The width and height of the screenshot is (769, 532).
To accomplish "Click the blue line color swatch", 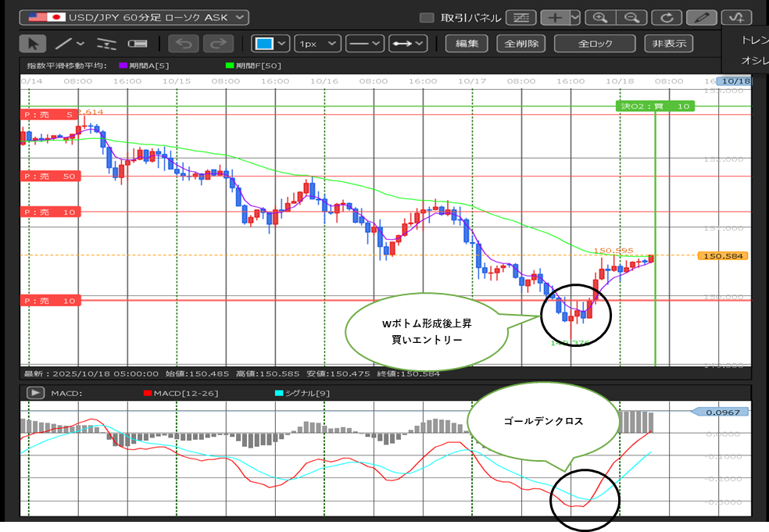I will click(266, 44).
